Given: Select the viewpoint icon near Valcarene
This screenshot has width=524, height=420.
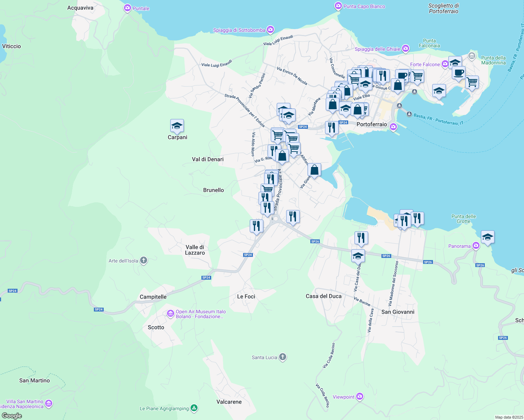Looking at the screenshot, I should click(359, 396).
